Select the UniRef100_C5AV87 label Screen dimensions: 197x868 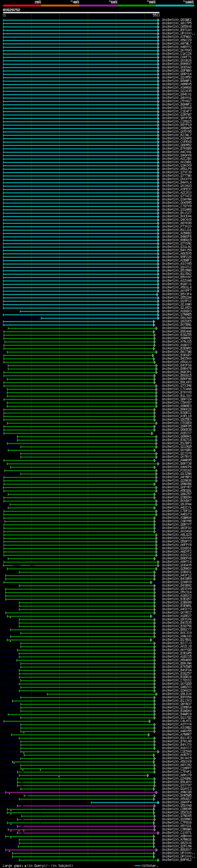click(177, 403)
